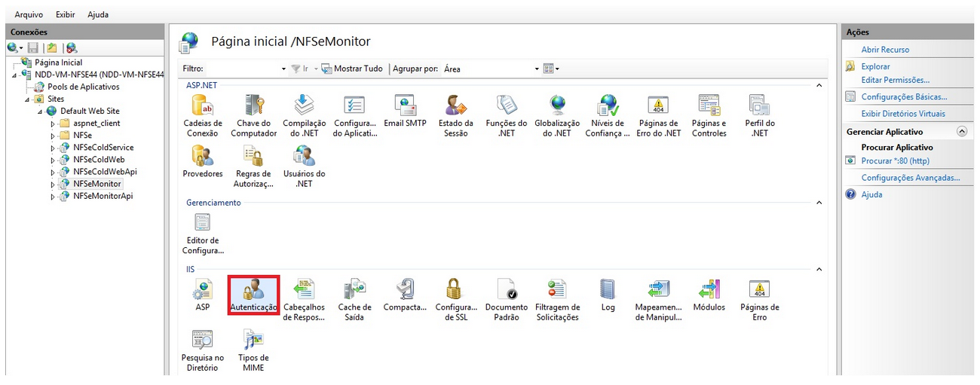Open Módulos feature icon
Screen dimensions: 980x385
709,295
